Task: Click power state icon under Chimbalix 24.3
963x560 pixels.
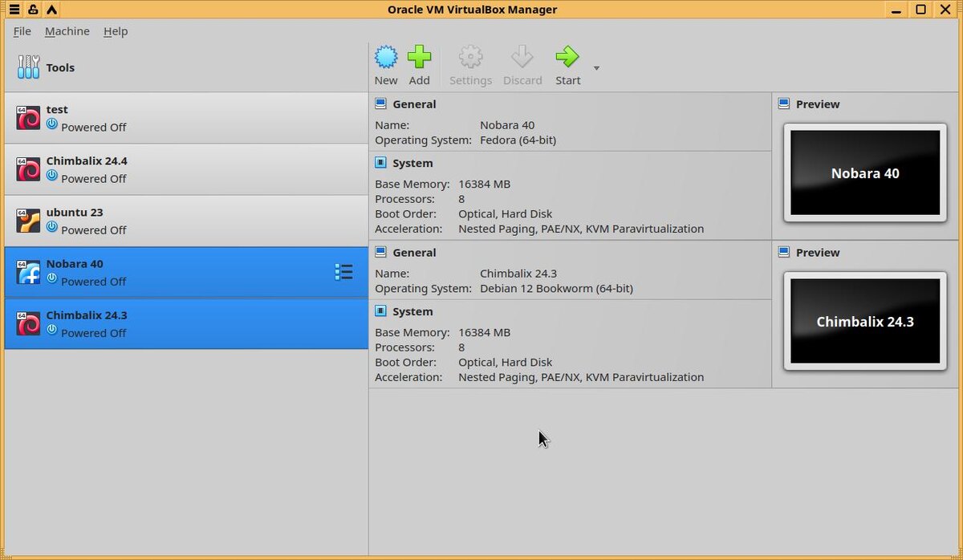Action: tap(52, 330)
